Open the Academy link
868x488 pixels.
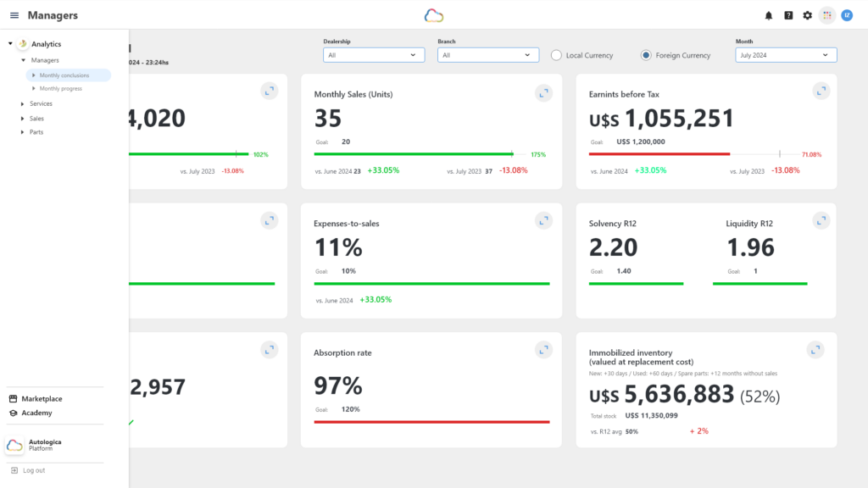pyautogui.click(x=36, y=413)
